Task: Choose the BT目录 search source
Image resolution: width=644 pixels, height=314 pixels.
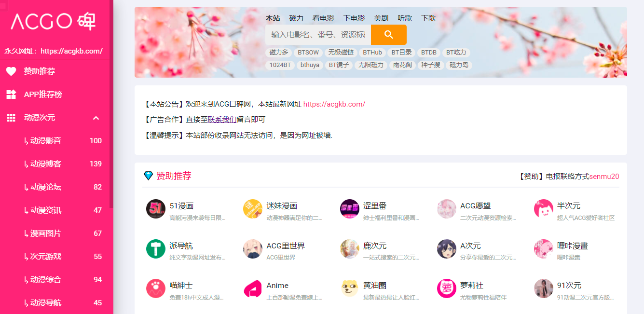Action: click(401, 53)
